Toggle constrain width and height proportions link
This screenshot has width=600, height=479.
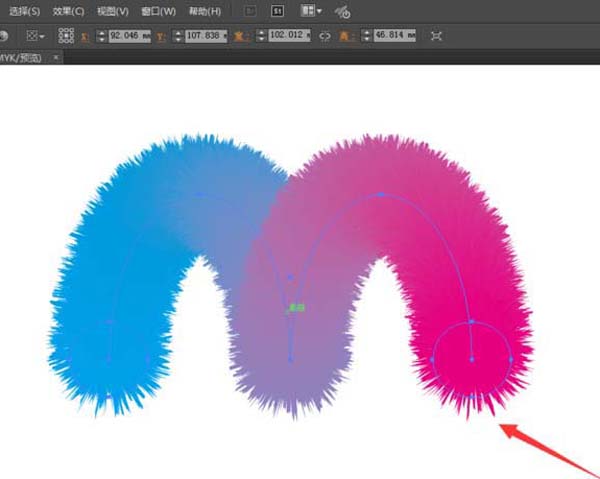(x=325, y=36)
